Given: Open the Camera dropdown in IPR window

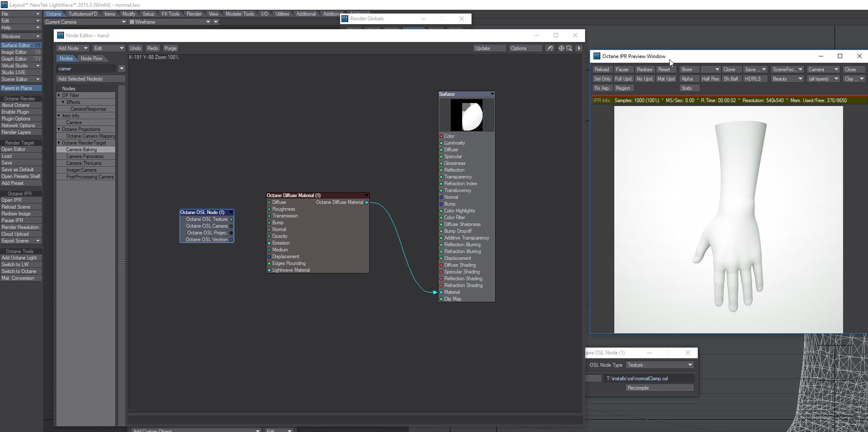Looking at the screenshot, I should (x=823, y=70).
